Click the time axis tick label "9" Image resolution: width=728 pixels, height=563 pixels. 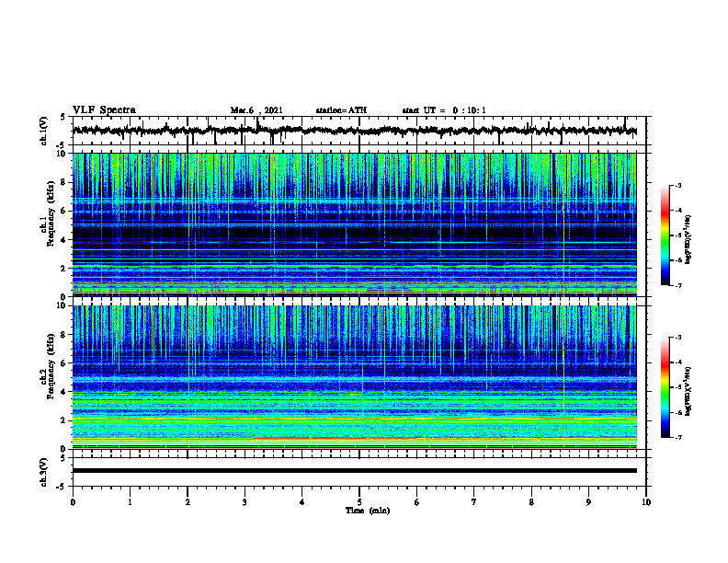pos(588,502)
